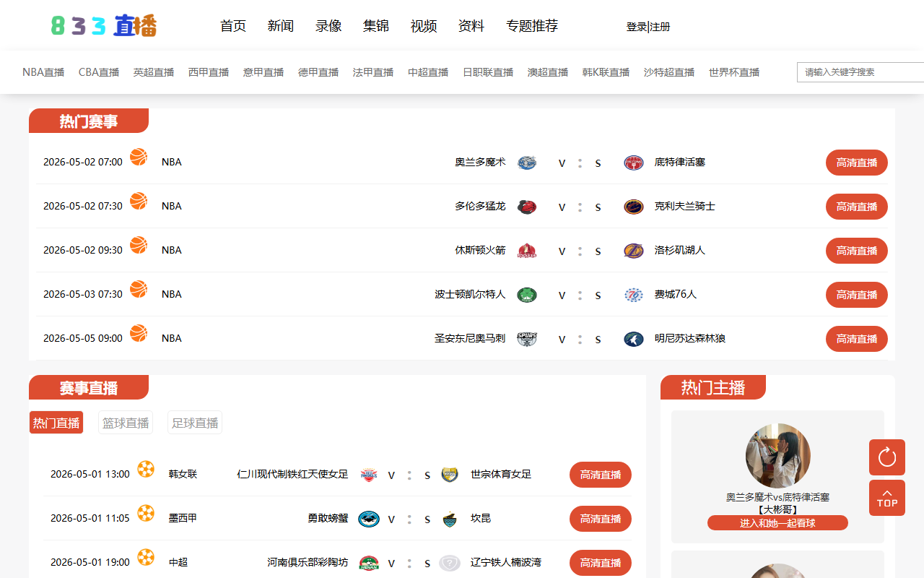Click 进入和她一起看球 button
Image resolution: width=924 pixels, height=578 pixels.
click(777, 523)
